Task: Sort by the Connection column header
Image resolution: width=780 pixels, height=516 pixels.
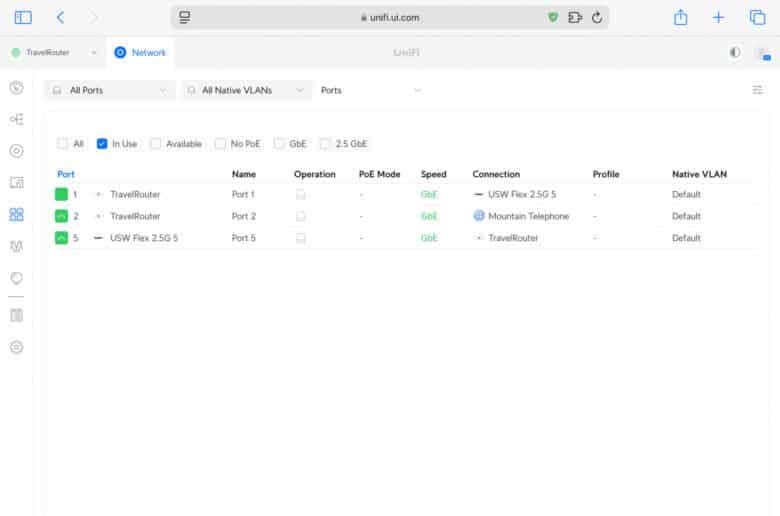Action: [x=496, y=174]
